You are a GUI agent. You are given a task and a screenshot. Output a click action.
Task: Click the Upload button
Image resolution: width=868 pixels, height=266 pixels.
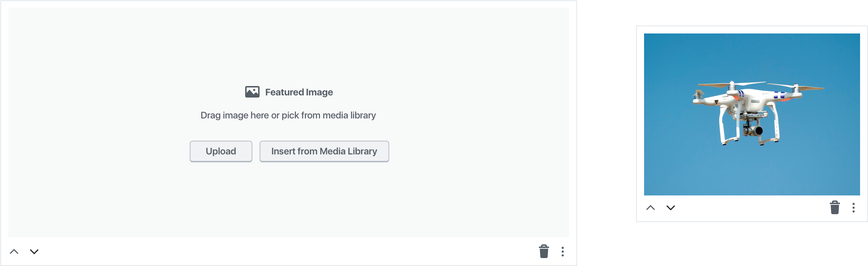pyautogui.click(x=221, y=151)
